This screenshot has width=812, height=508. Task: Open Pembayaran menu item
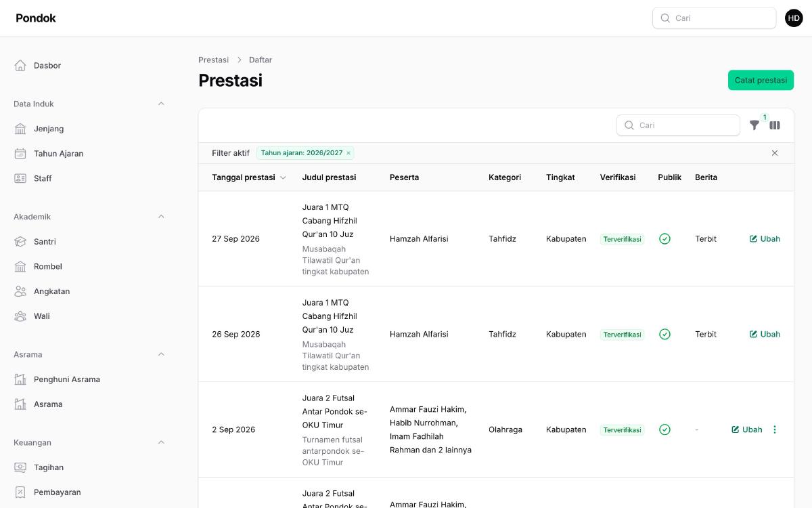[x=89, y=492]
